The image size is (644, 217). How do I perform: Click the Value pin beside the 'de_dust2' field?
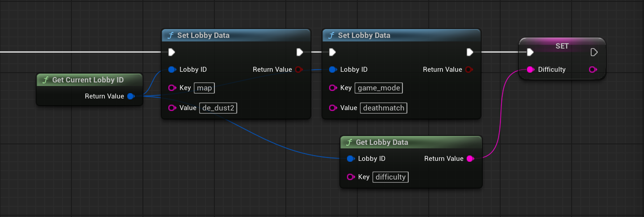[x=172, y=108]
